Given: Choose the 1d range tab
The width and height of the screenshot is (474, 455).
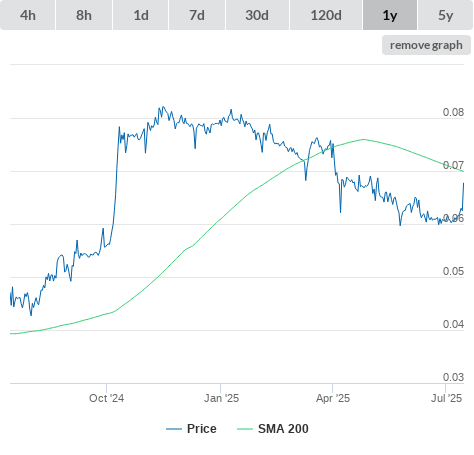Looking at the screenshot, I should pos(141,15).
